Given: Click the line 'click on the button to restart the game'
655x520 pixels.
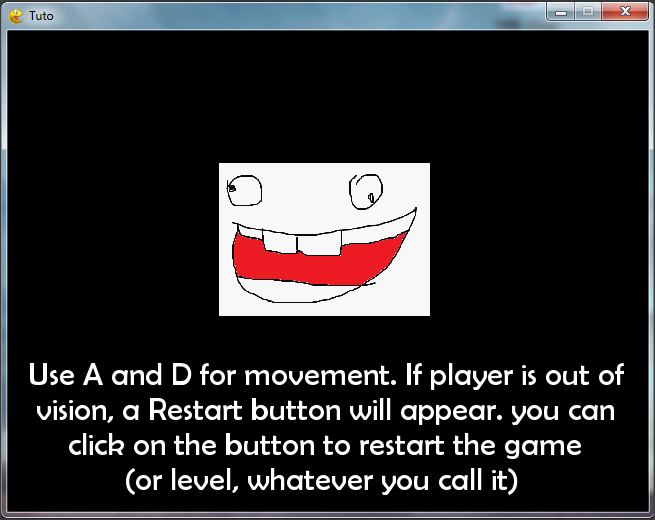Looking at the screenshot, I should click(325, 445).
